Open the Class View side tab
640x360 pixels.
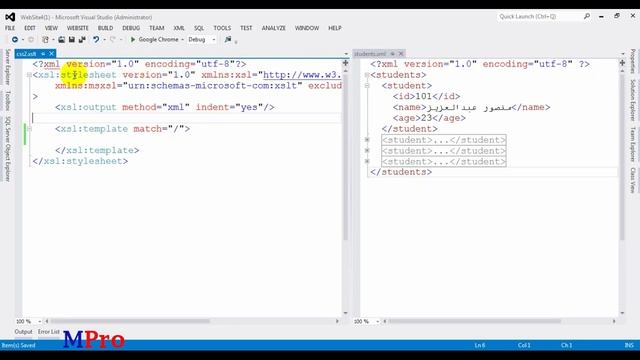[x=633, y=180]
